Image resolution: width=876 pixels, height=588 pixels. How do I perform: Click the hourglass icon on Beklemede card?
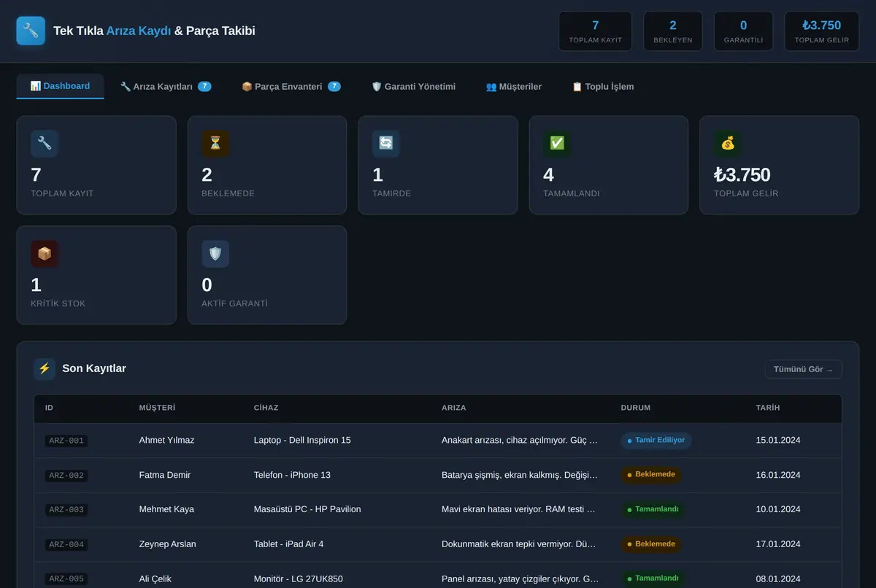tap(215, 144)
